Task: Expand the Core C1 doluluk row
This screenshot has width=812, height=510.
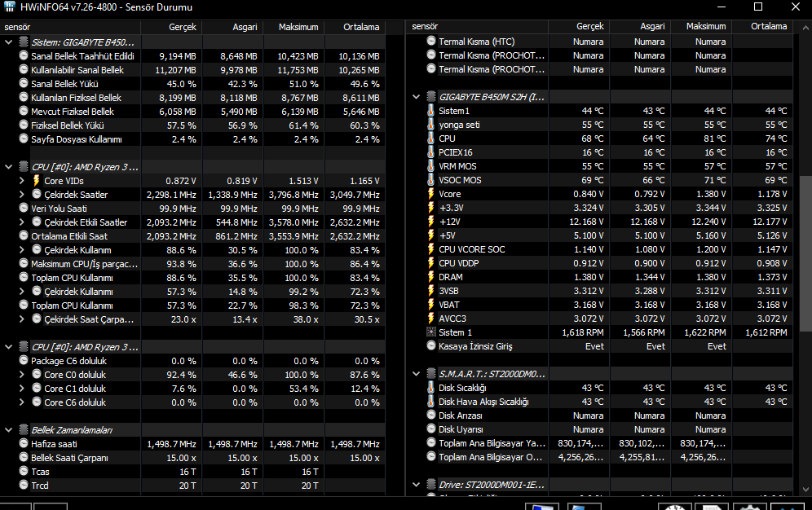Action: tap(22, 389)
